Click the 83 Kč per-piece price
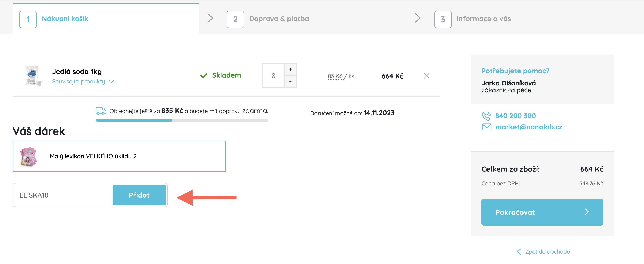 click(x=341, y=76)
